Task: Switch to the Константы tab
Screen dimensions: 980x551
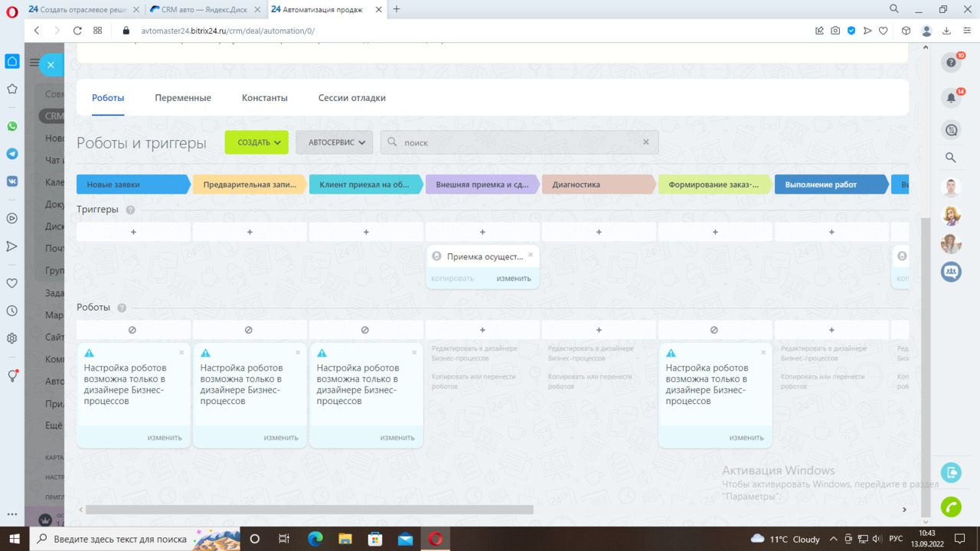Action: click(x=265, y=98)
